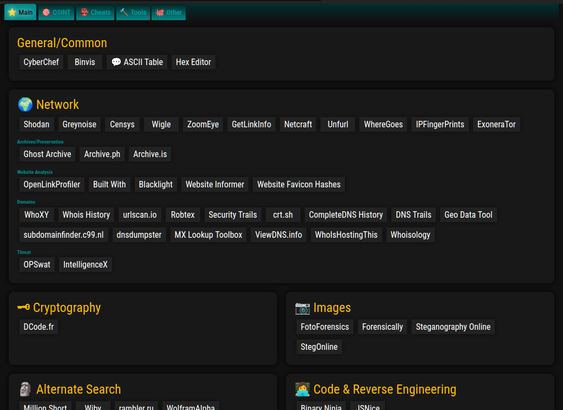The image size is (563, 410).
Task: Open OpenLinkProfiler
Action: (x=52, y=184)
